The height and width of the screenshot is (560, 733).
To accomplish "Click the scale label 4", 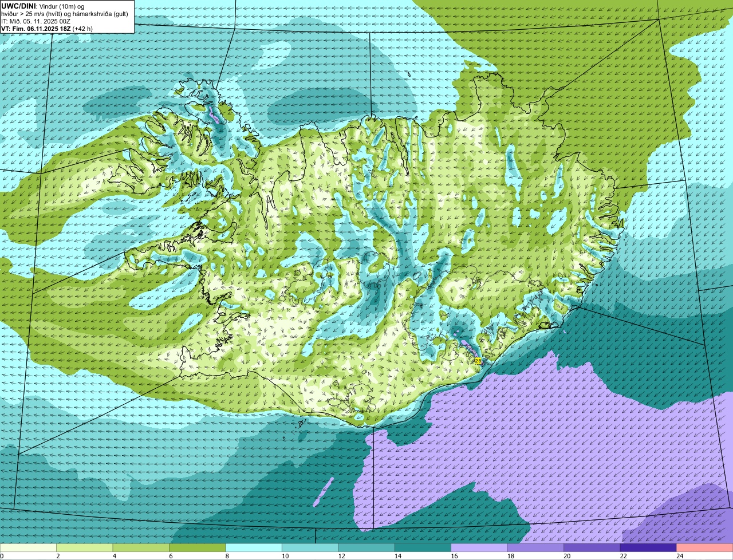I will point(115,556).
